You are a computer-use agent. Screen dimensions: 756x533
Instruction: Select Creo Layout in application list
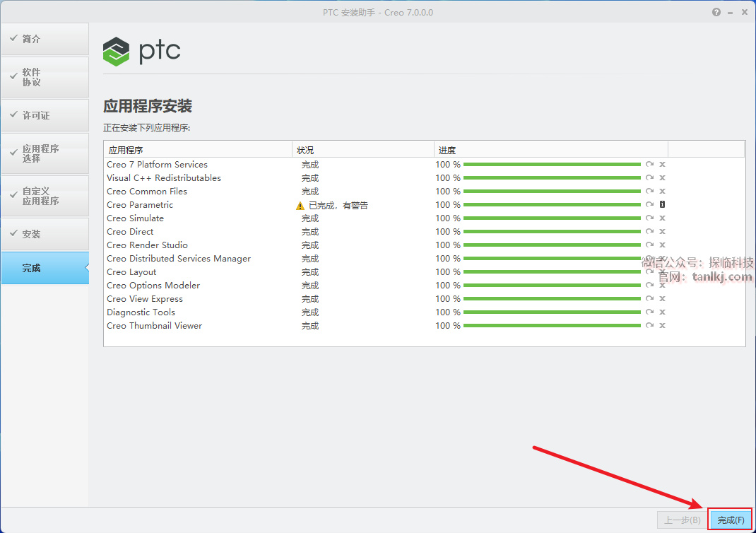tap(131, 272)
